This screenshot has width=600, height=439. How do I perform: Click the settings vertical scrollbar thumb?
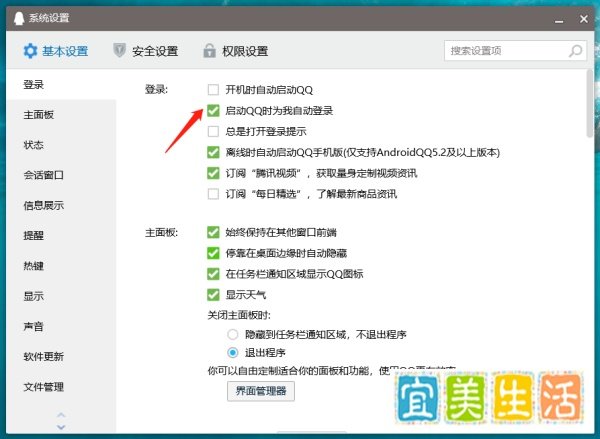589,103
